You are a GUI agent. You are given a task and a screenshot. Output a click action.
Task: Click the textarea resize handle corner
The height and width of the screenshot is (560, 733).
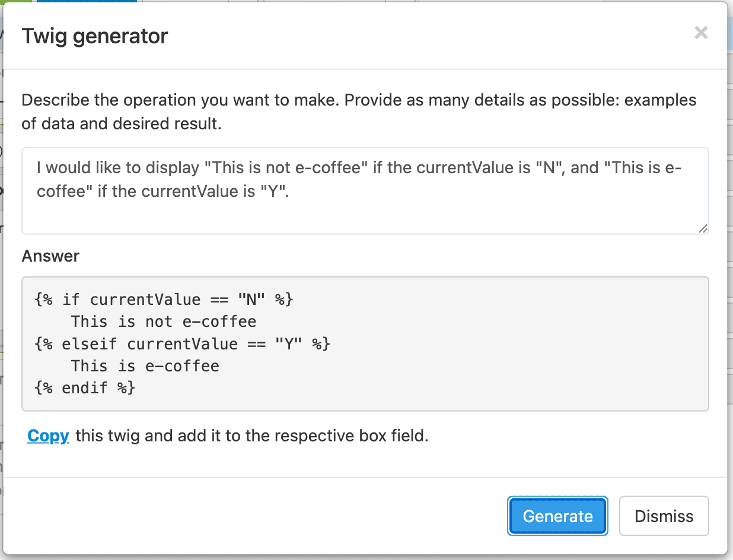(703, 228)
